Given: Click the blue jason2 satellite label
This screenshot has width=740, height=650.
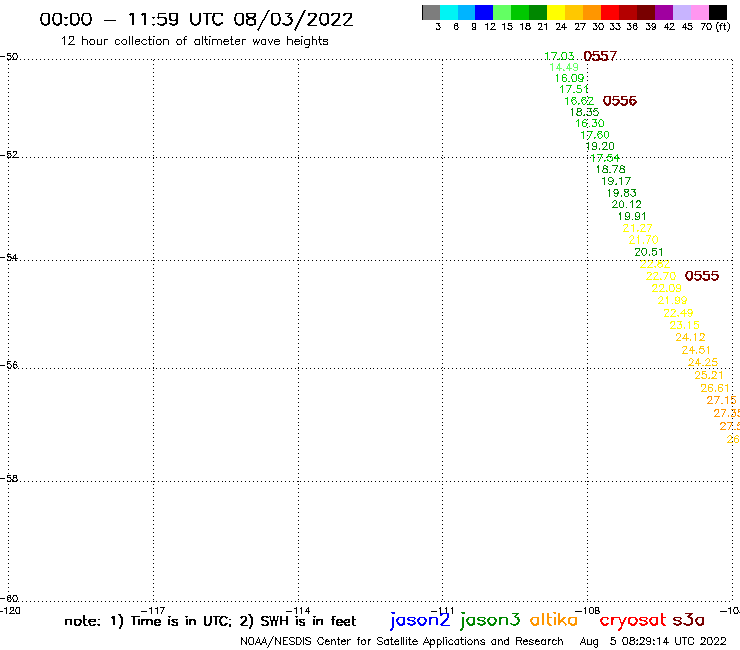Looking at the screenshot, I should (420, 621).
